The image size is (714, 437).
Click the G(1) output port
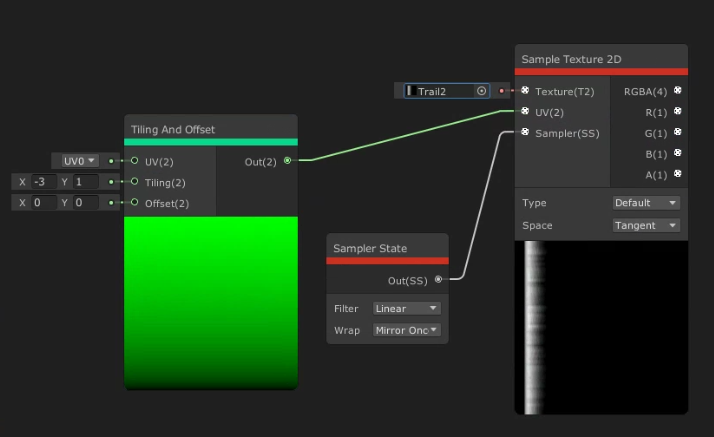[678, 132]
